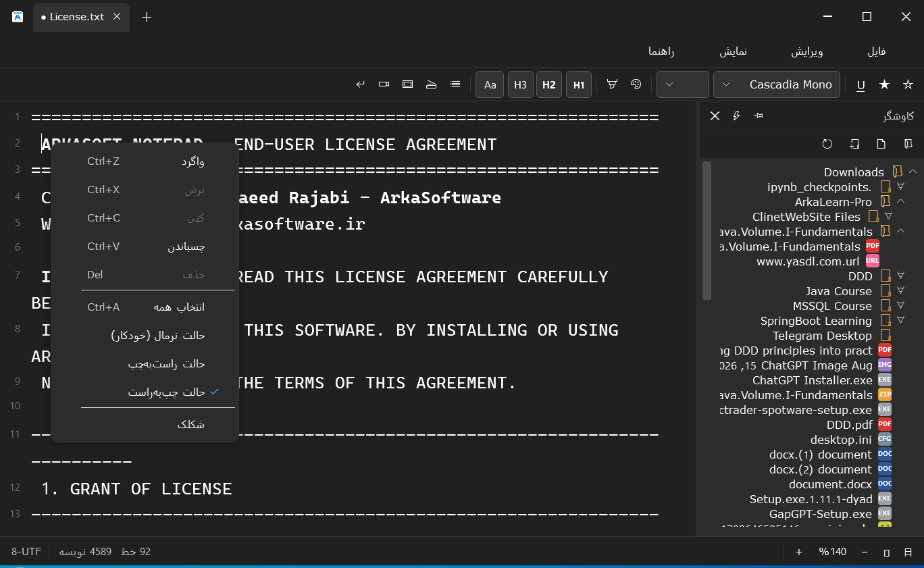Collapse the Downloads folder chevron
Viewport: 924px width, 568px height.
click(913, 172)
